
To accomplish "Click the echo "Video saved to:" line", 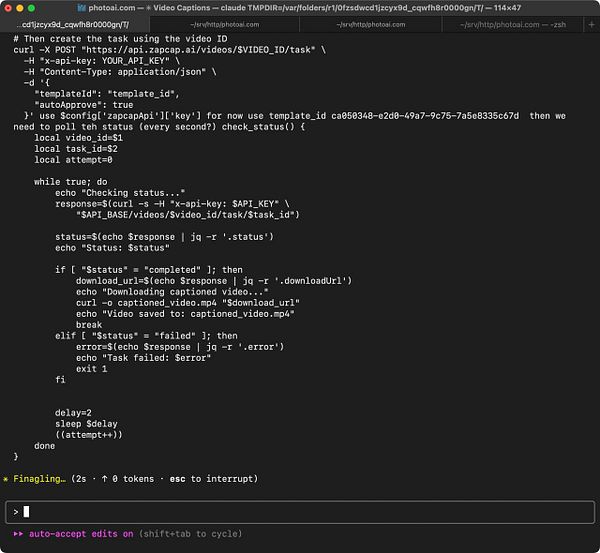I will (185, 314).
